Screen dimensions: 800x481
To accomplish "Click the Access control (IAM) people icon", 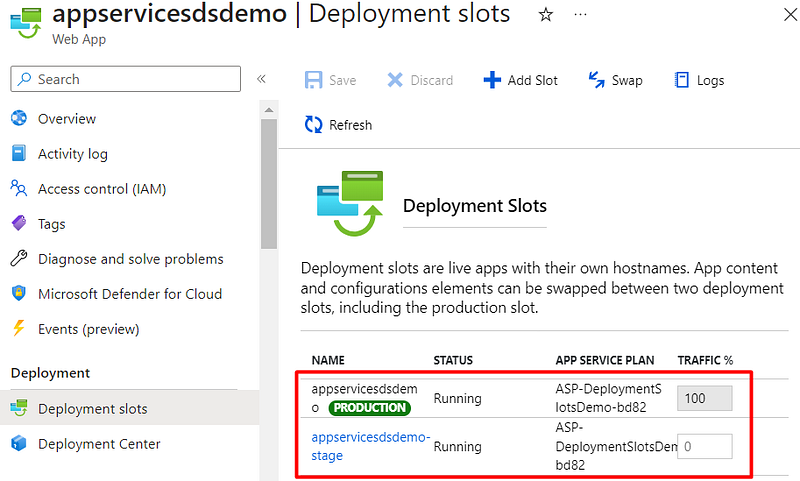I will click(x=18, y=189).
